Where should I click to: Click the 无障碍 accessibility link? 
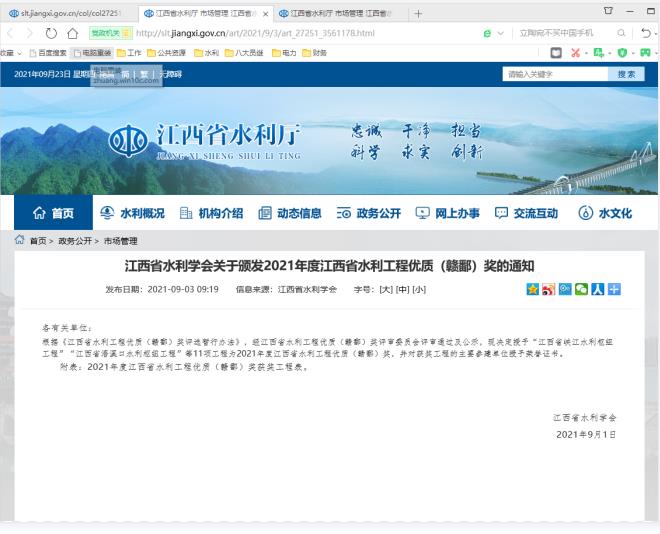click(x=171, y=74)
